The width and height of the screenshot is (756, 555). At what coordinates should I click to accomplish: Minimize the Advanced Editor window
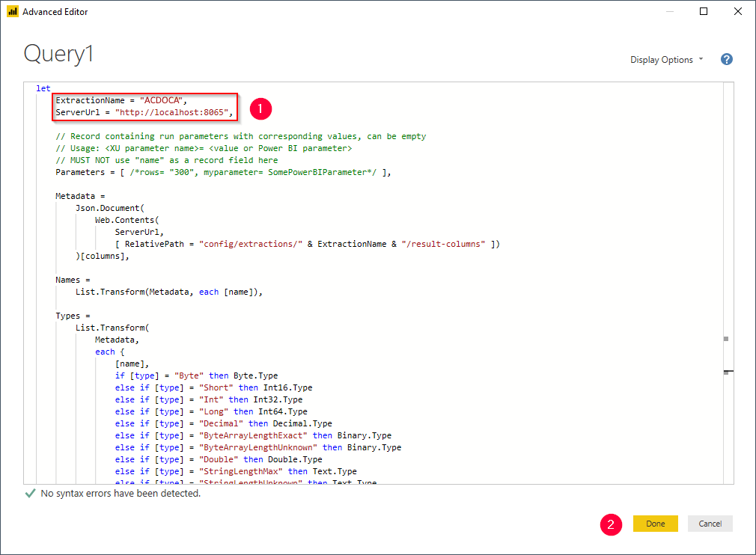[669, 12]
